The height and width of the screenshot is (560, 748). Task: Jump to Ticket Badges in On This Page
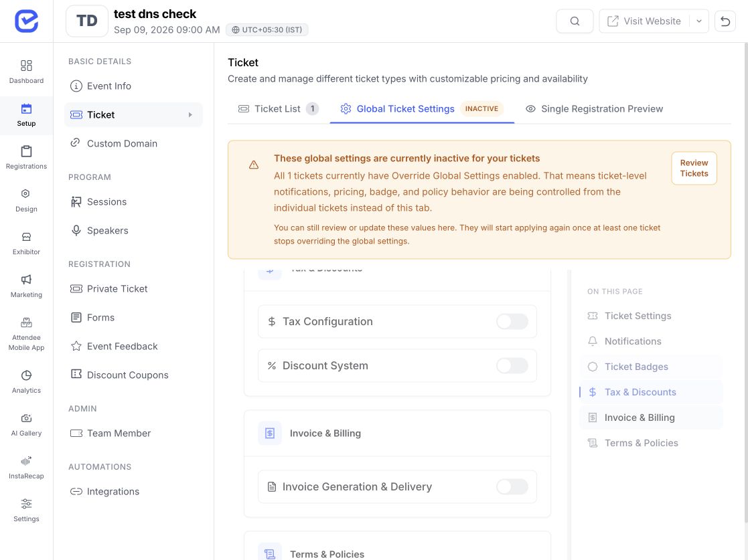coord(651,367)
